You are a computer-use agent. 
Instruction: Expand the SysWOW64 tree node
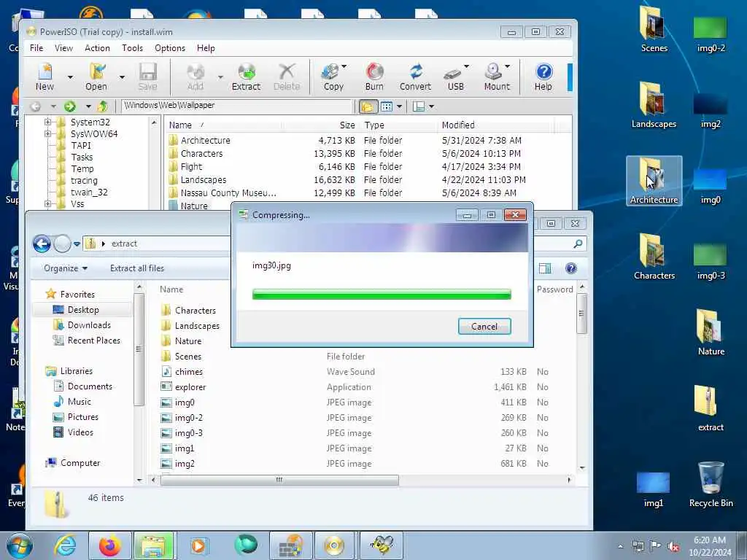(47, 134)
